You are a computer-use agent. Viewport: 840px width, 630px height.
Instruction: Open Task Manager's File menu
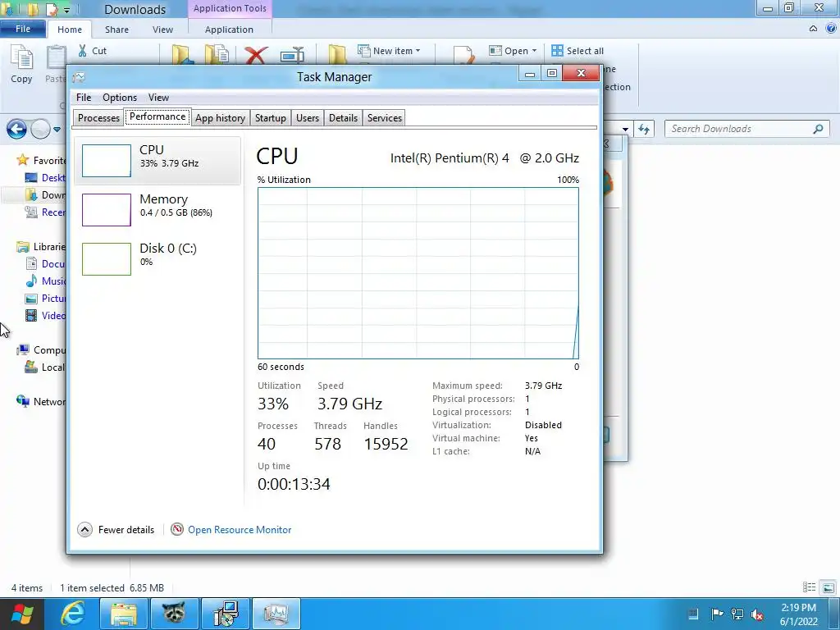tap(84, 98)
